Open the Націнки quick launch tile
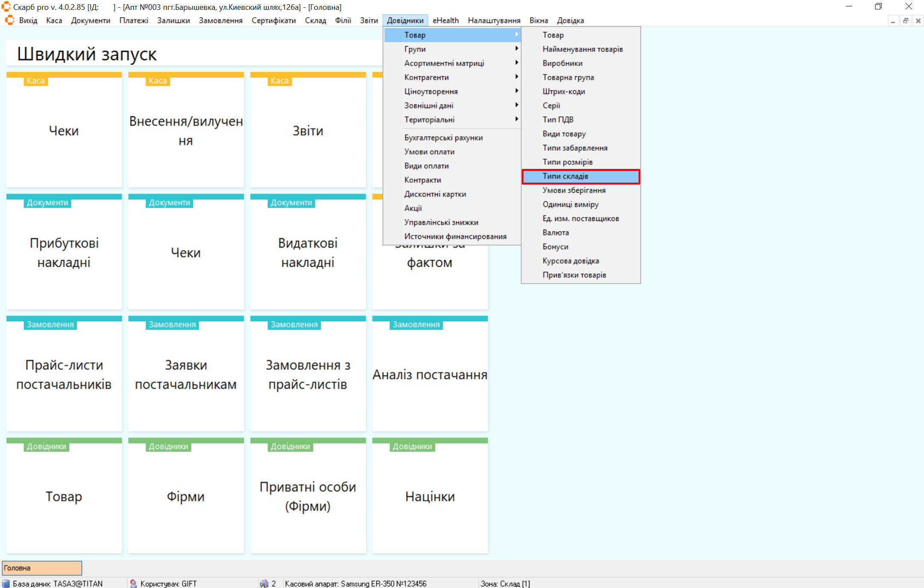Image resolution: width=924 pixels, height=588 pixels. coord(430,496)
